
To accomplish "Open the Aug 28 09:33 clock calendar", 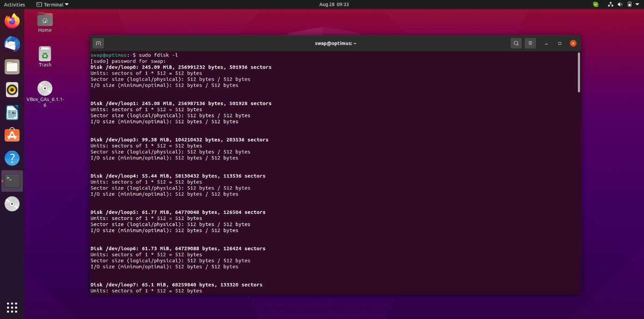I will pyautogui.click(x=334, y=4).
